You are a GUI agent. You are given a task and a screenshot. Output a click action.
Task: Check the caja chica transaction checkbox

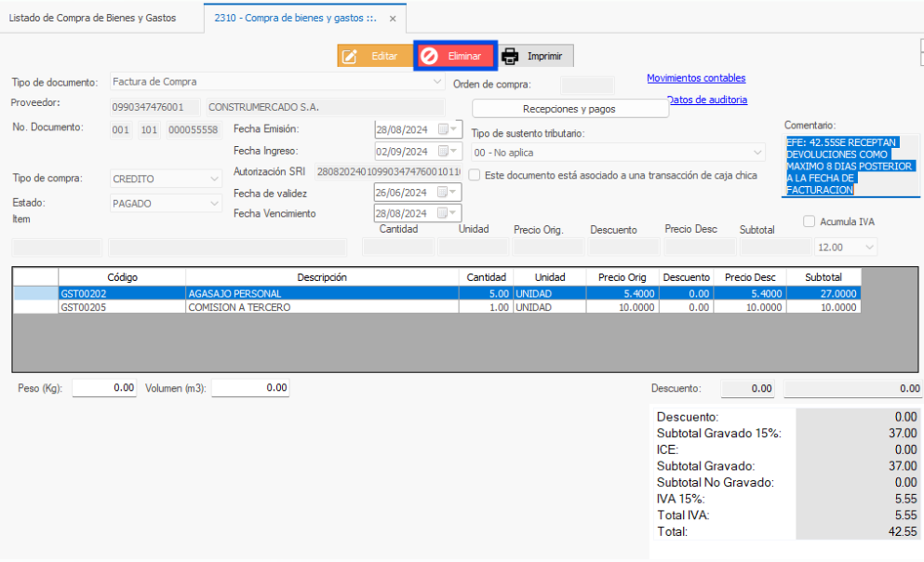[x=475, y=175]
